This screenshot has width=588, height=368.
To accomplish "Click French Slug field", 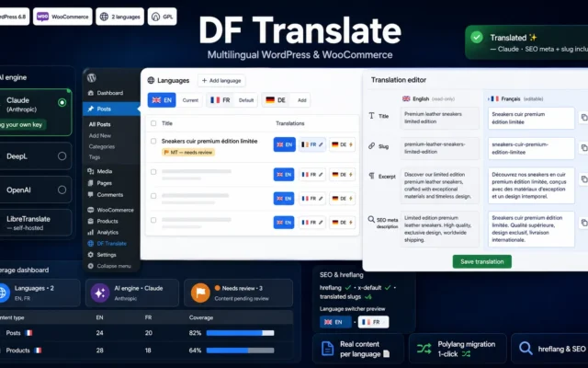I will (x=531, y=148).
